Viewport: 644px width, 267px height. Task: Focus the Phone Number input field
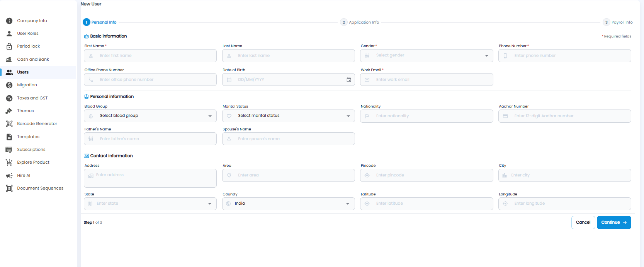[x=565, y=56]
